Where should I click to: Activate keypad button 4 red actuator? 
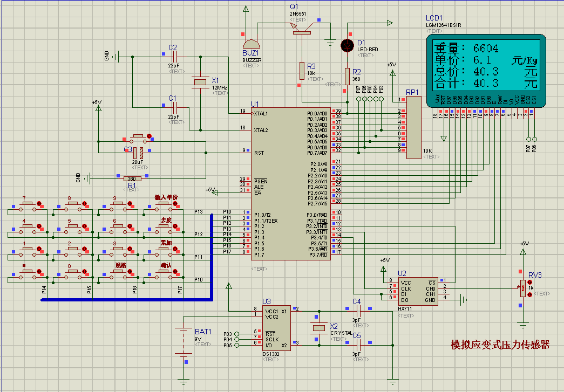click(39, 226)
